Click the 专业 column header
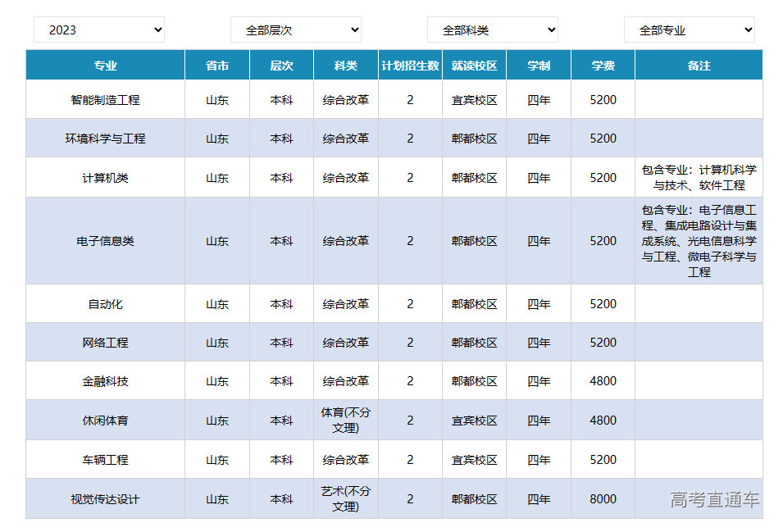 105,66
